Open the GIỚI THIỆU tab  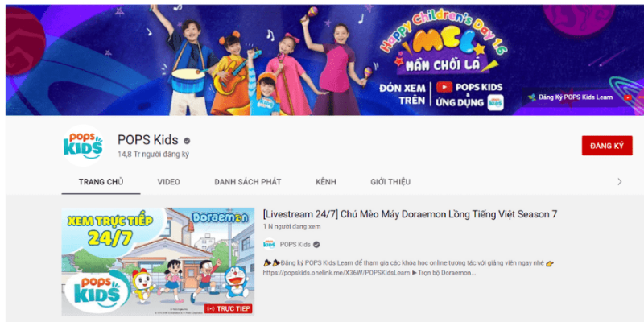click(390, 182)
